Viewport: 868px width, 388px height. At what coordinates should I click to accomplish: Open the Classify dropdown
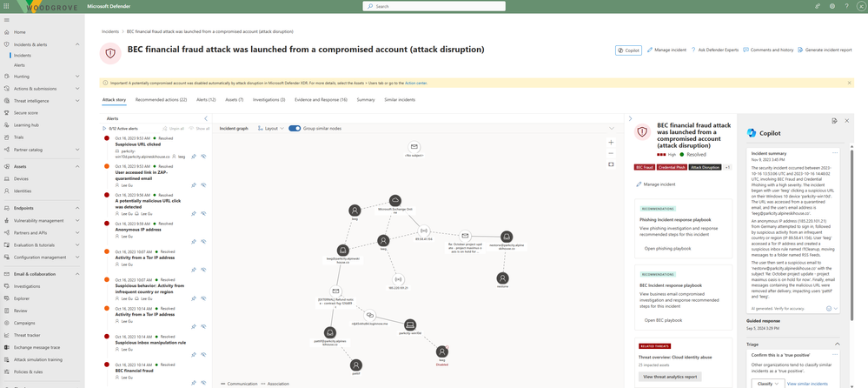click(768, 384)
